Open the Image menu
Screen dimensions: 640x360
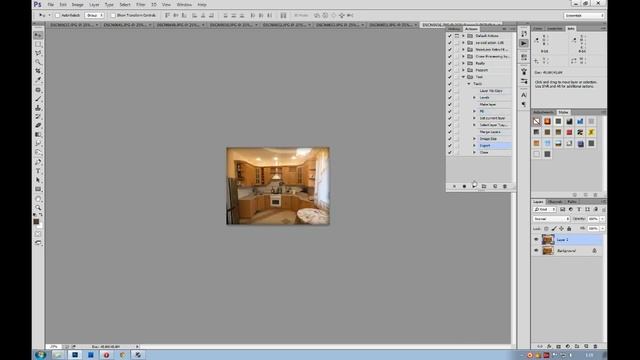tap(78, 5)
